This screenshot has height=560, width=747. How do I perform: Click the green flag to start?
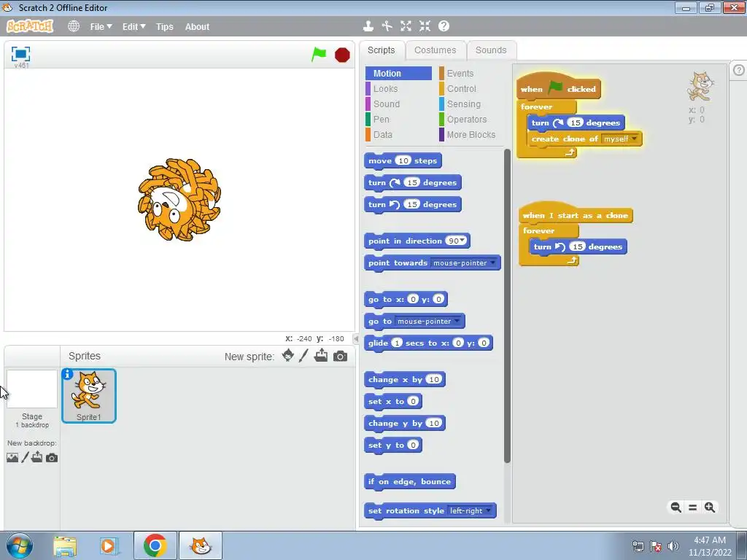pos(319,54)
